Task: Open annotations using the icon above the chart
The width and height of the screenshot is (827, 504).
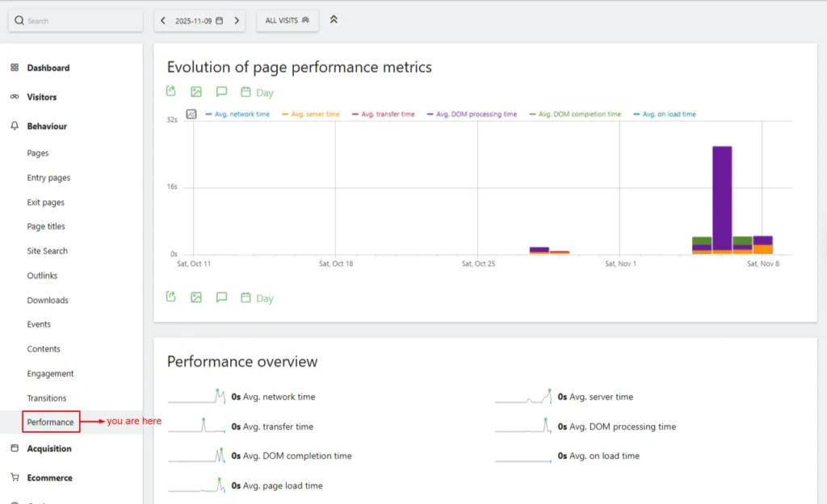Action: (x=221, y=92)
